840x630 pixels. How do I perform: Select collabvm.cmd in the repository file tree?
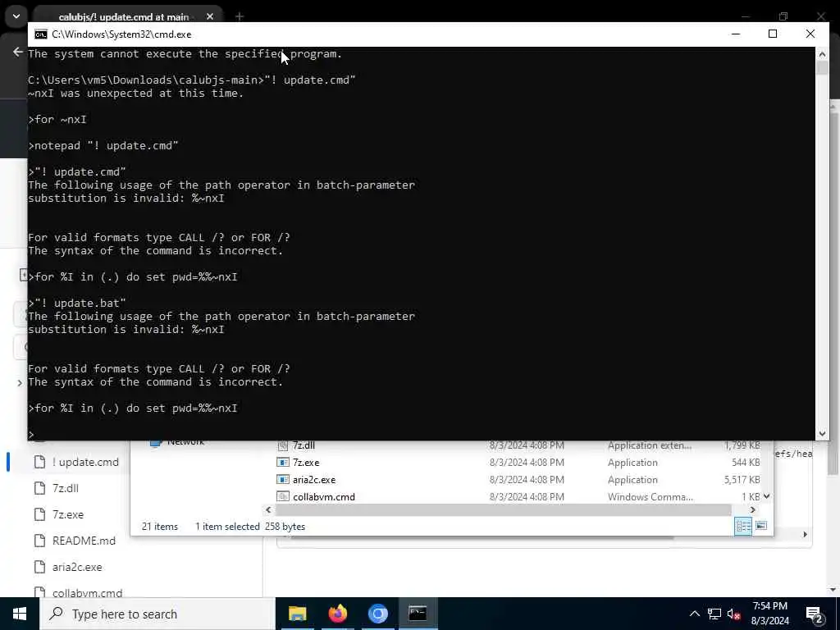[87, 592]
